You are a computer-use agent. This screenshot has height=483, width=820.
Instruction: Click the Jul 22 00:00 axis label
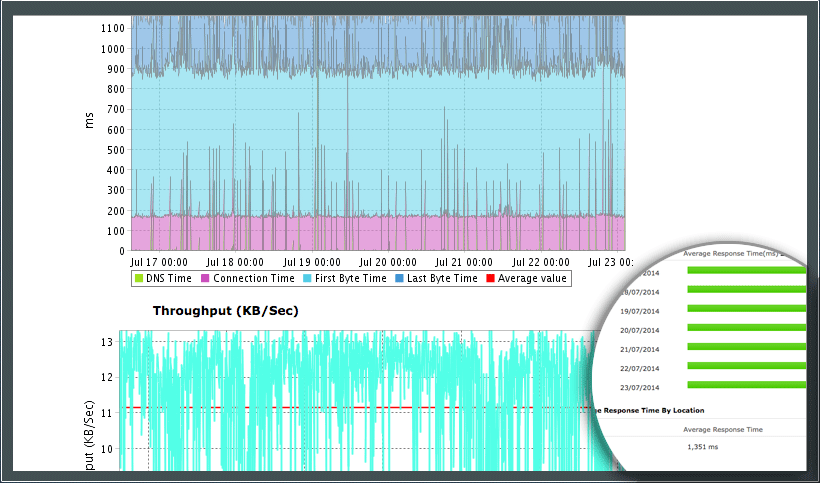[x=541, y=262]
